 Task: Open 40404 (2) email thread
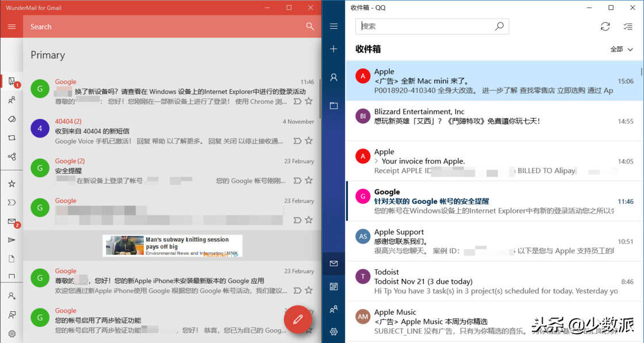[x=172, y=131]
